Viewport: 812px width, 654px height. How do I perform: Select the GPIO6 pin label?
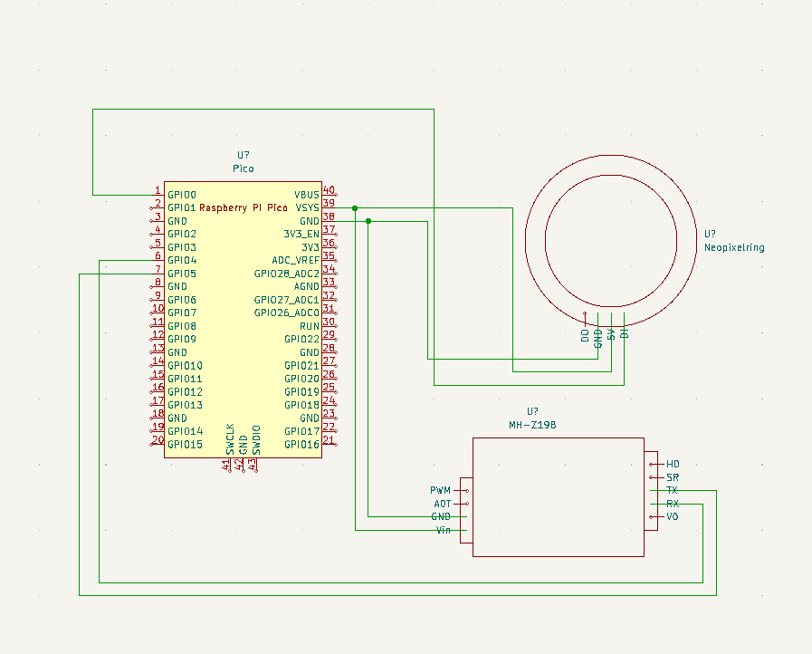[x=182, y=300]
